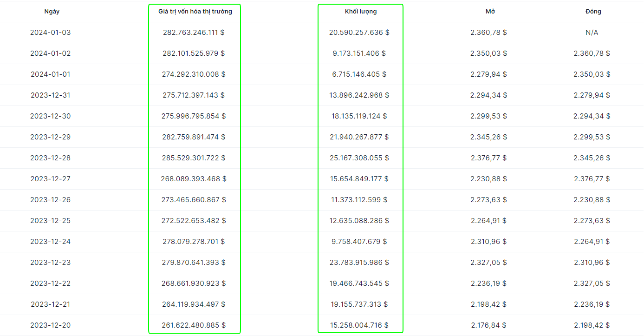Click close price in 2023-12-29 row

click(x=592, y=137)
